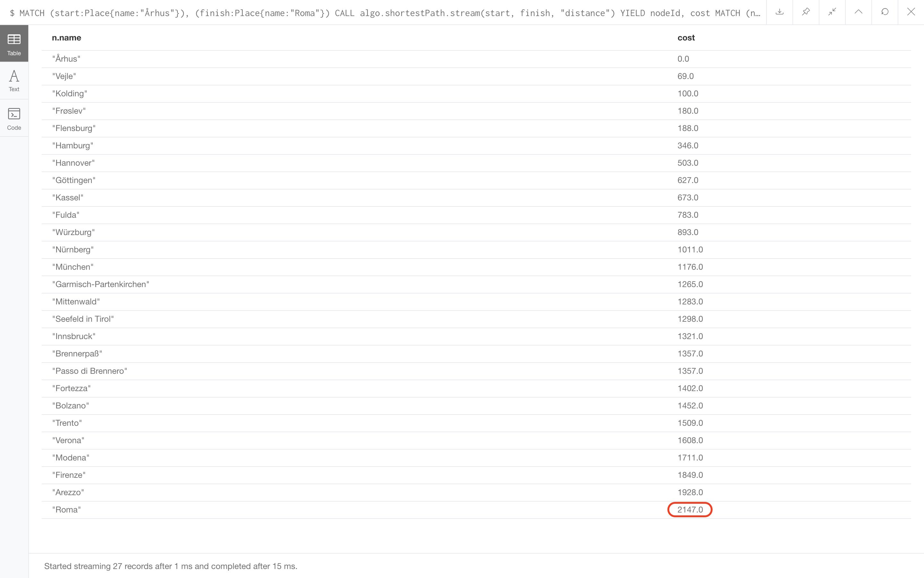Select the "Kolding" name cell
Image resolution: width=924 pixels, height=578 pixels.
pos(70,94)
